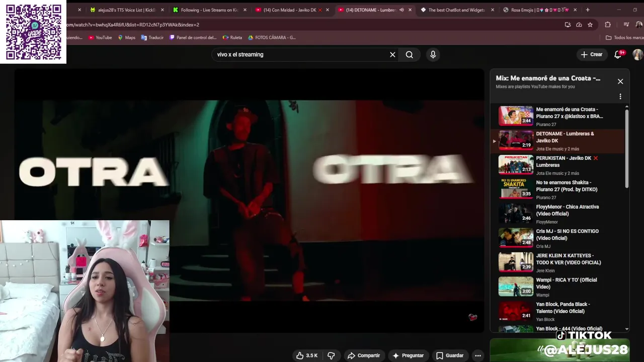Screen dimensions: 644x362
Task: Clear the YouTube search box text
Action: [392, 54]
